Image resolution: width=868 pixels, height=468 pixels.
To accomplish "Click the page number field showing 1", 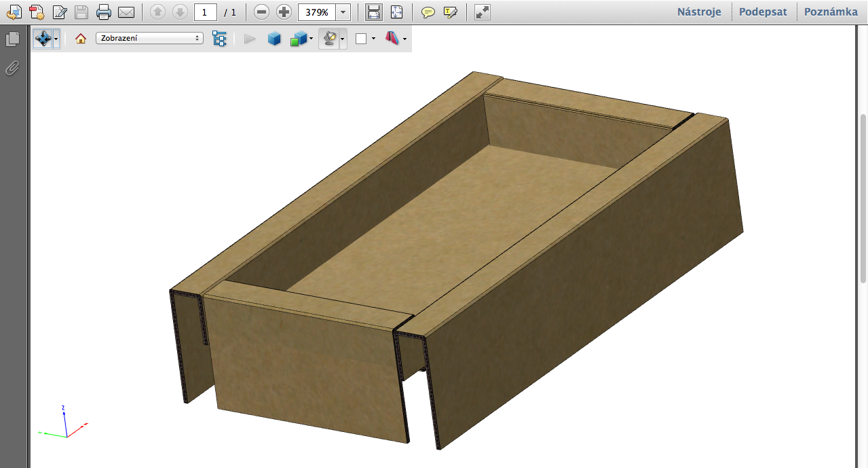I will pyautogui.click(x=205, y=12).
